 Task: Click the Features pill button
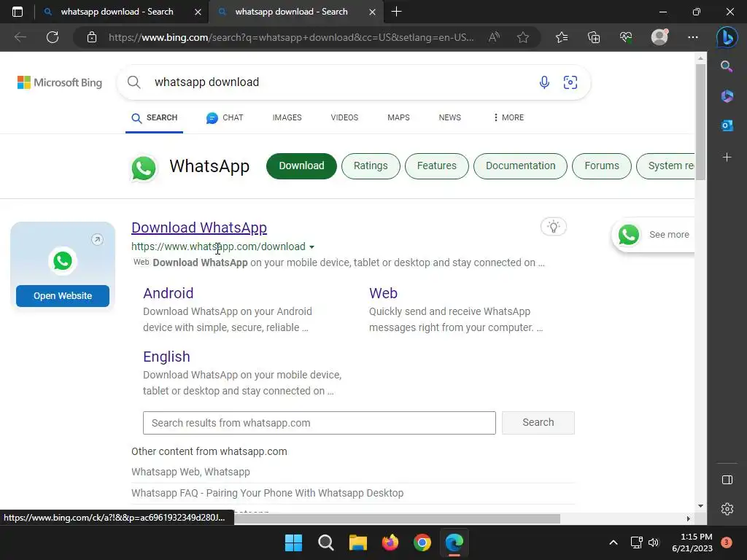(x=437, y=166)
